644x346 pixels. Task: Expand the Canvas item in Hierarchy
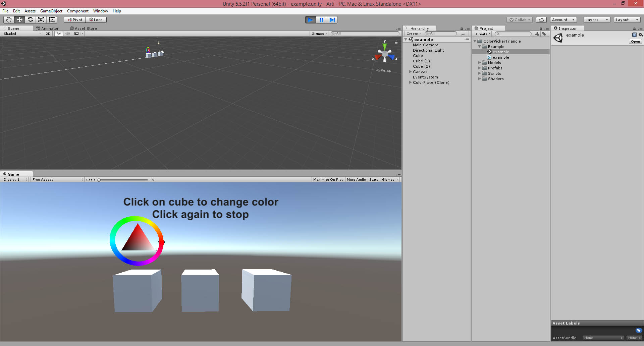click(411, 72)
